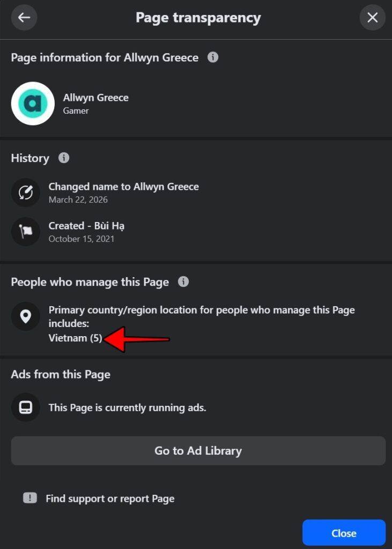This screenshot has width=392, height=549.
Task: Click the Changed name to Allwyn Greece entry
Action: pos(123,187)
